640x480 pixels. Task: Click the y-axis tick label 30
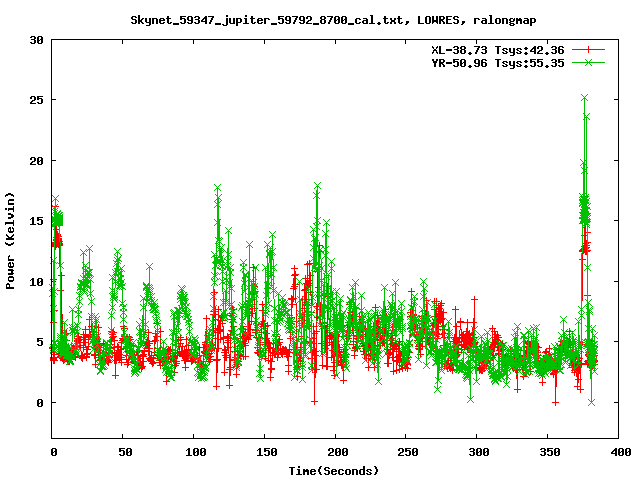point(36,40)
